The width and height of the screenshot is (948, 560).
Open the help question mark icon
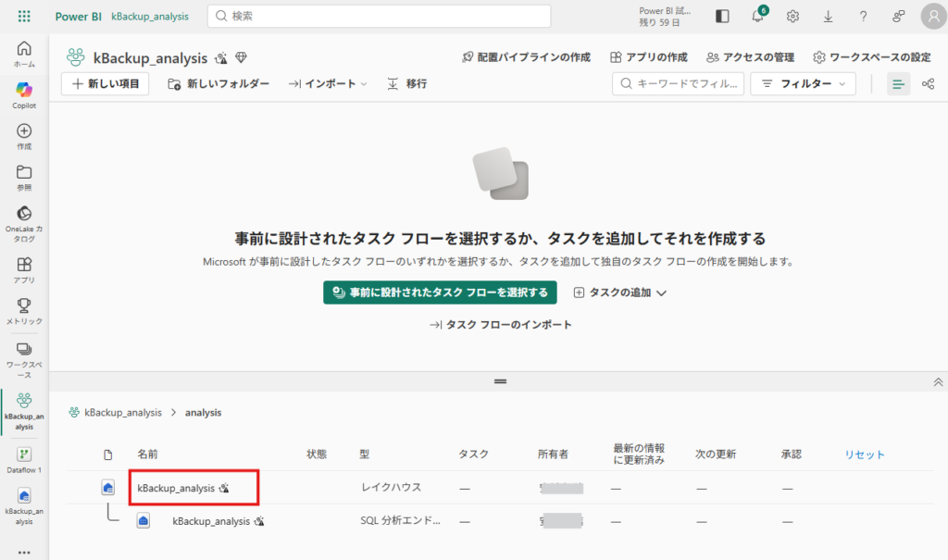click(x=863, y=16)
